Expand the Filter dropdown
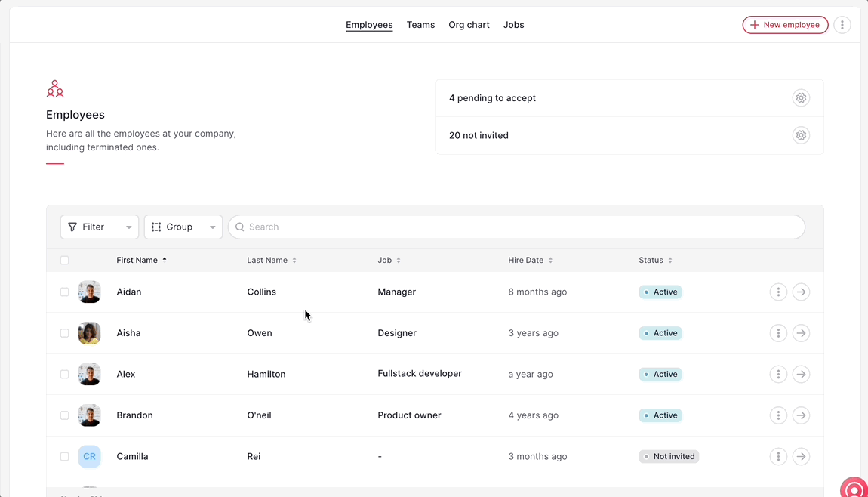 click(x=128, y=227)
